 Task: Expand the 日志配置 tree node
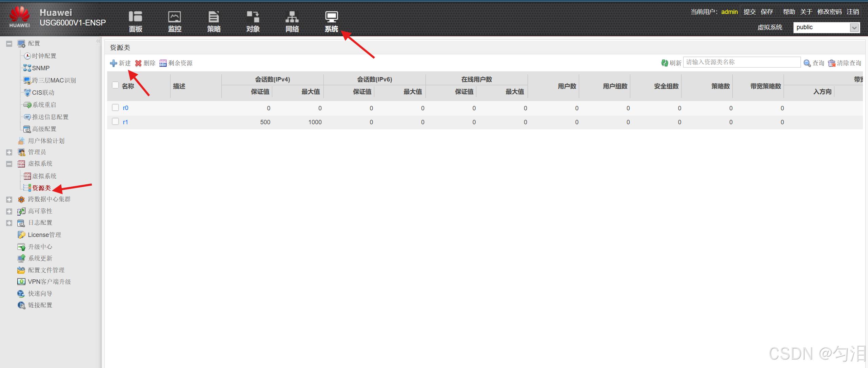tap(9, 223)
